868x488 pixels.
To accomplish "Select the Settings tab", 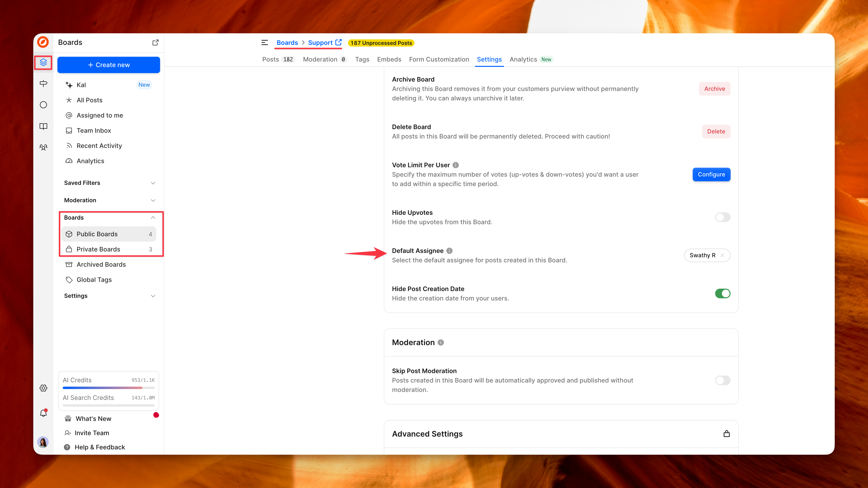I will click(489, 59).
